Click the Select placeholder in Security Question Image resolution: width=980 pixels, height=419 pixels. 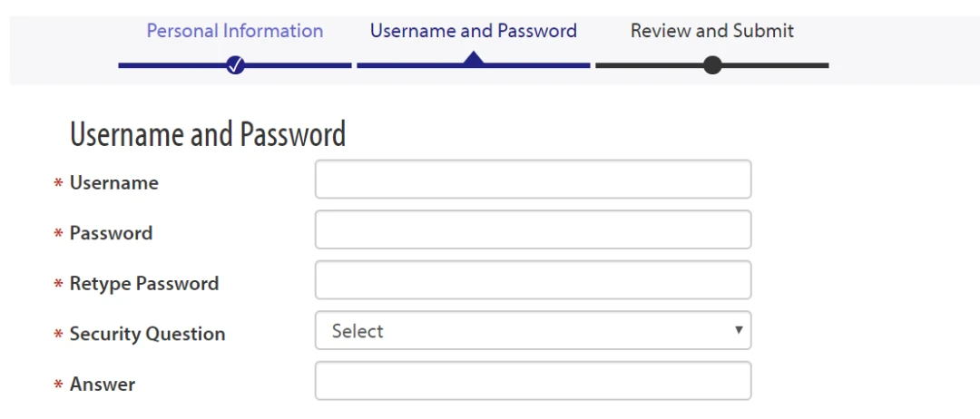point(358,331)
